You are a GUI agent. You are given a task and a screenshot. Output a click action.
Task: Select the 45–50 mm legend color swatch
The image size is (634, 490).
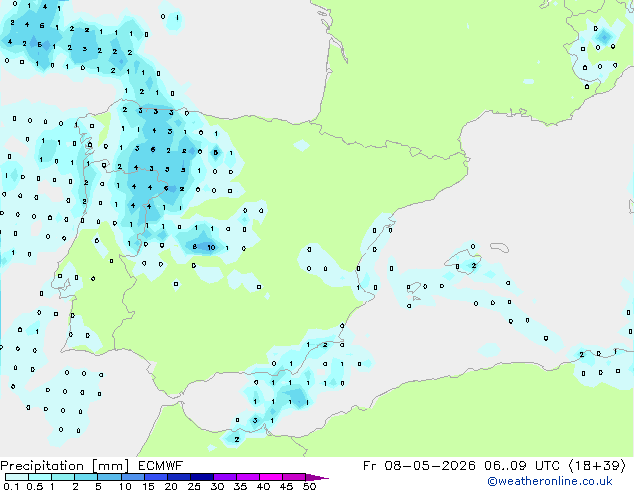[294, 477]
